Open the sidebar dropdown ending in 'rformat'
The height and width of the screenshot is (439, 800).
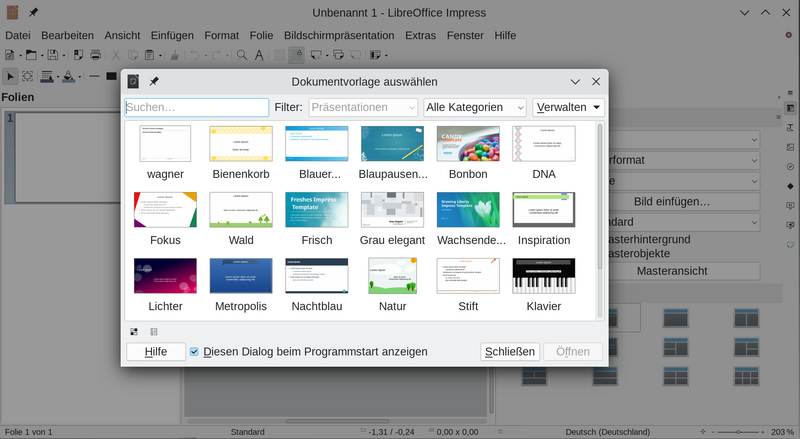(x=684, y=160)
